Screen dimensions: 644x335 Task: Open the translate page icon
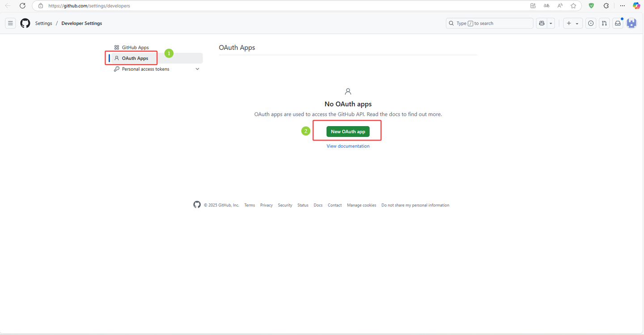(x=547, y=6)
